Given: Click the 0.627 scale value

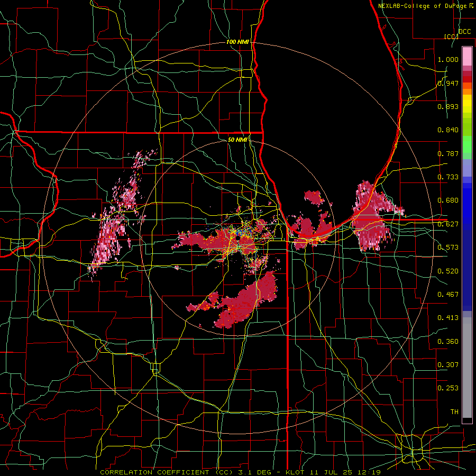Looking at the screenshot, I should [x=448, y=224].
